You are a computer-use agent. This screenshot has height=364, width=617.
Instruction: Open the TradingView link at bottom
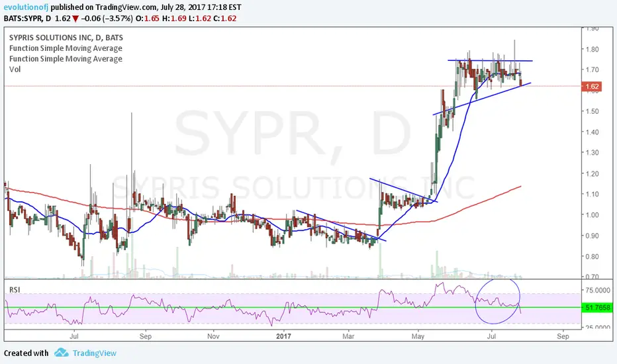coord(95,353)
